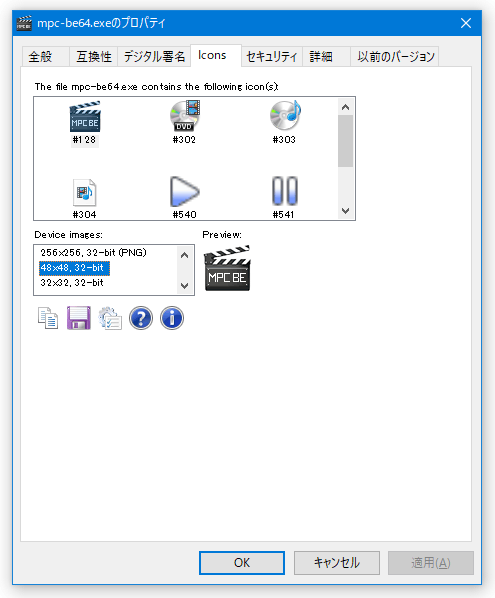Click icon list scroll up arrow

click(346, 107)
